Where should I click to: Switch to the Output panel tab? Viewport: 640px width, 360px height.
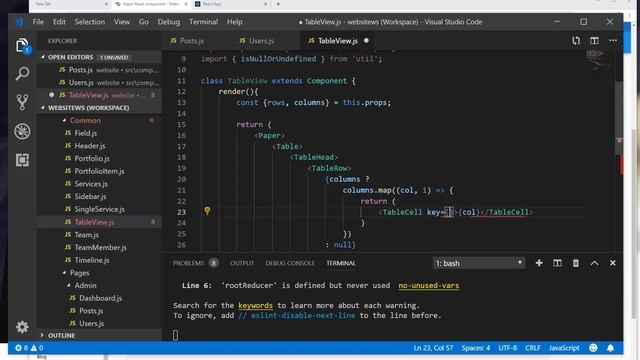242,263
